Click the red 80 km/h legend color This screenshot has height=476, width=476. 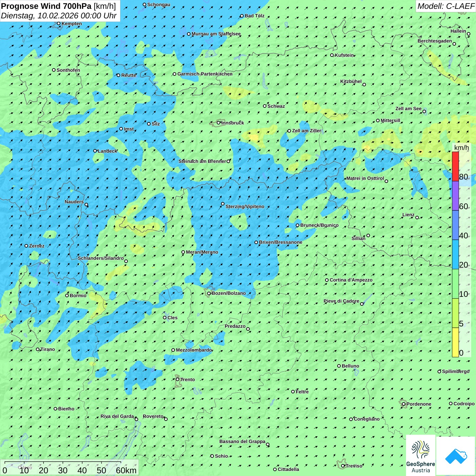coord(455,166)
